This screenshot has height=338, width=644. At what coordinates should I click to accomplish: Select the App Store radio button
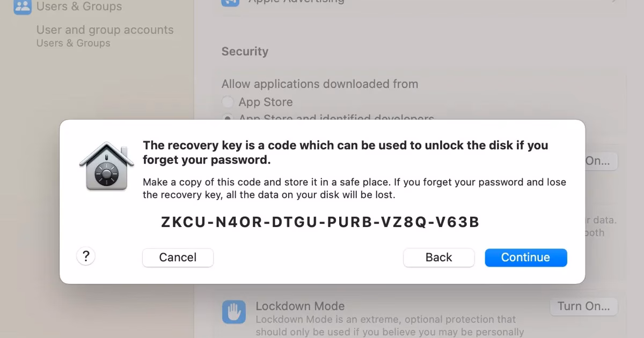click(228, 102)
